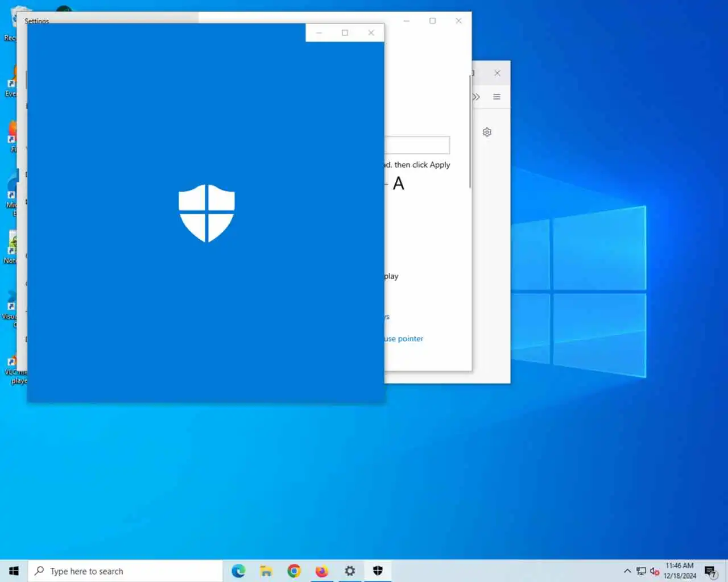Select Windows Security shield on the taskbar

point(378,571)
